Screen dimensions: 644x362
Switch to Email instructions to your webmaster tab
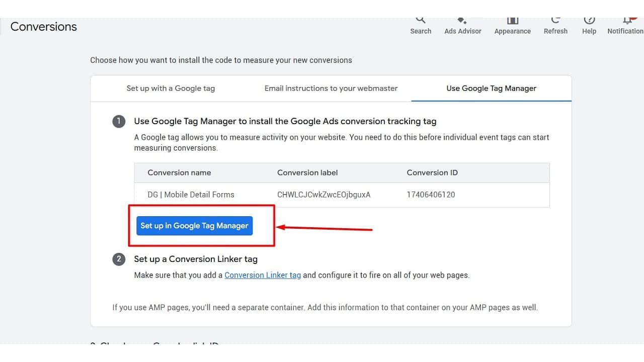tap(331, 88)
